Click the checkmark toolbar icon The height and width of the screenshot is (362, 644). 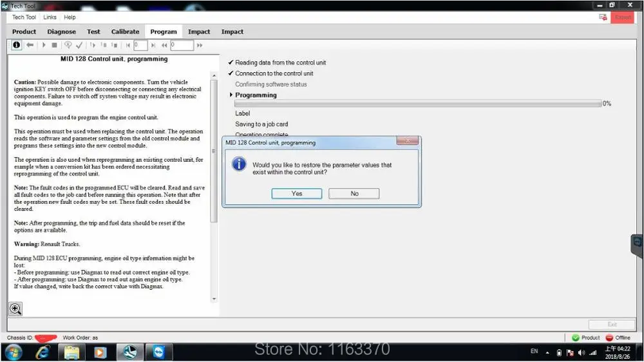79,45
